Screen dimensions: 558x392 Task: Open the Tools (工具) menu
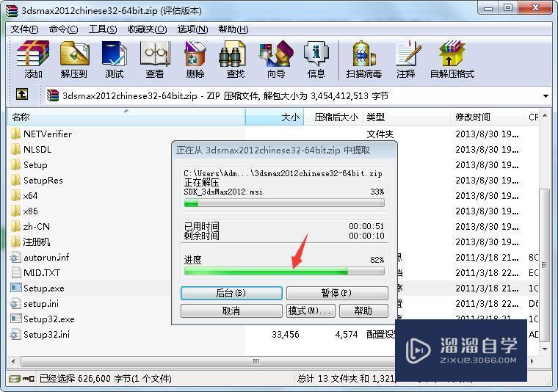tap(103, 29)
